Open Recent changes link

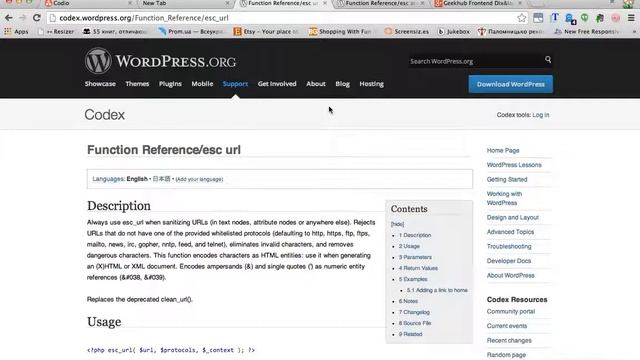(x=509, y=340)
